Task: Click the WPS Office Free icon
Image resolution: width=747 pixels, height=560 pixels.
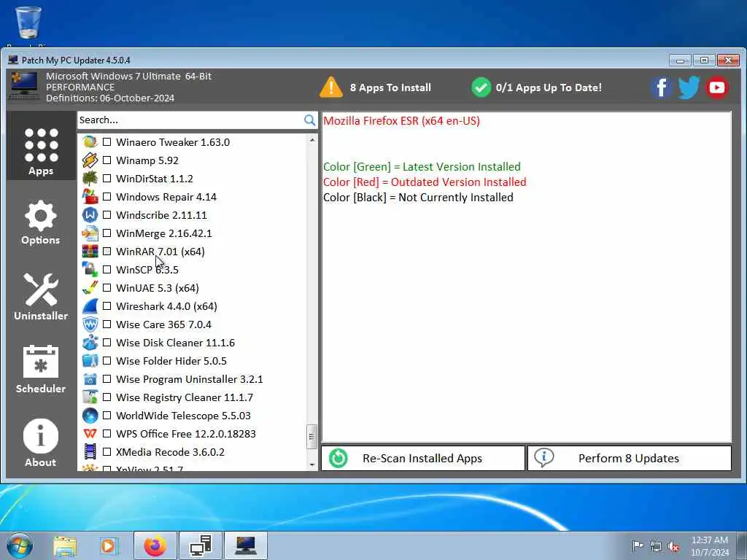Action: pos(90,434)
